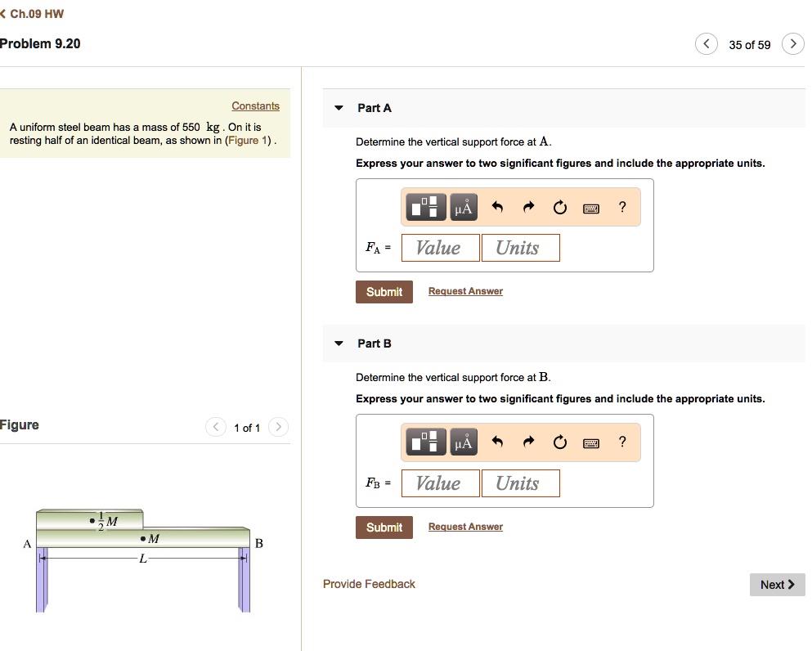This screenshot has width=812, height=651.
Task: Open the equation templates icon in Part B
Action: 426,442
